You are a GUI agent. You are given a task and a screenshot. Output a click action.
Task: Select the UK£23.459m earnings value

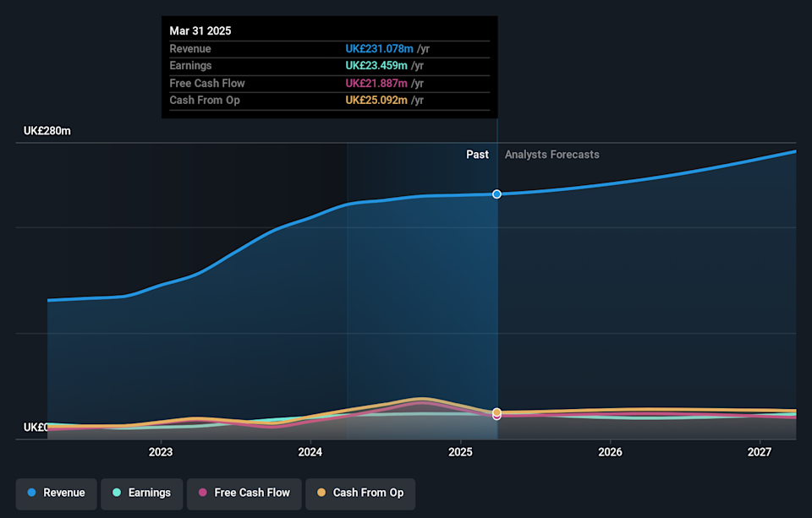tap(376, 66)
